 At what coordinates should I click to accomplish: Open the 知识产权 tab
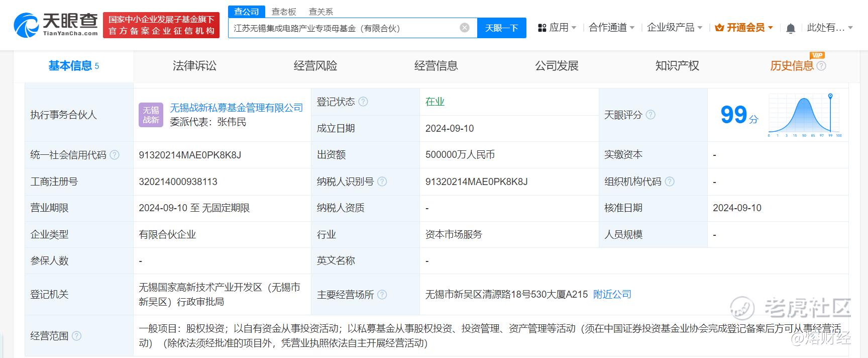pos(677,66)
